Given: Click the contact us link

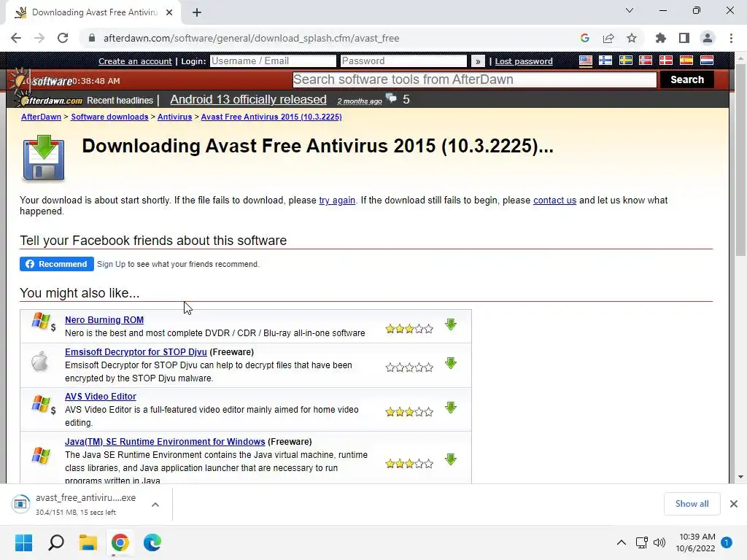Looking at the screenshot, I should click(554, 201).
